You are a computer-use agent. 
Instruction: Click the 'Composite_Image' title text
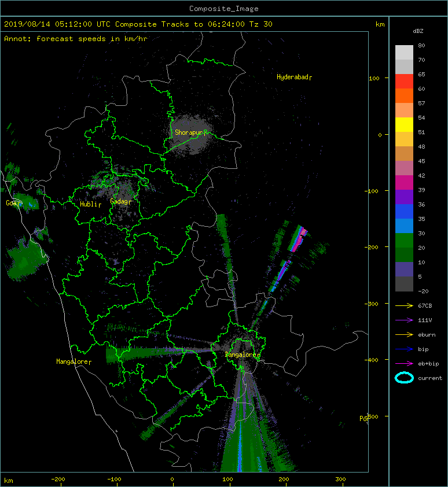[224, 9]
